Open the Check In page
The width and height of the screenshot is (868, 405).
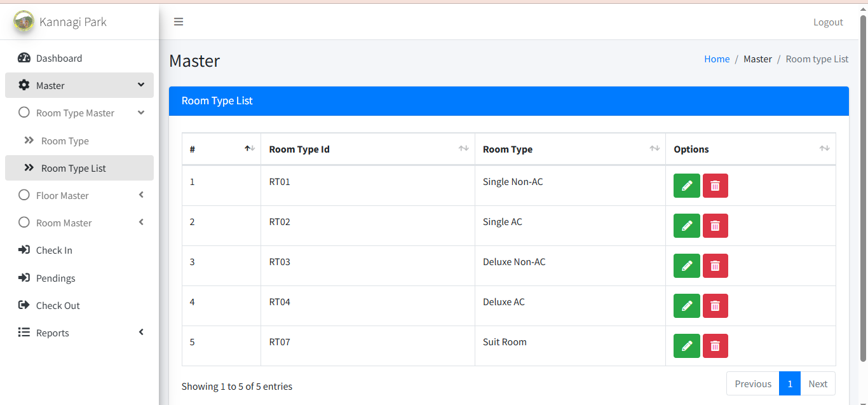(x=54, y=251)
